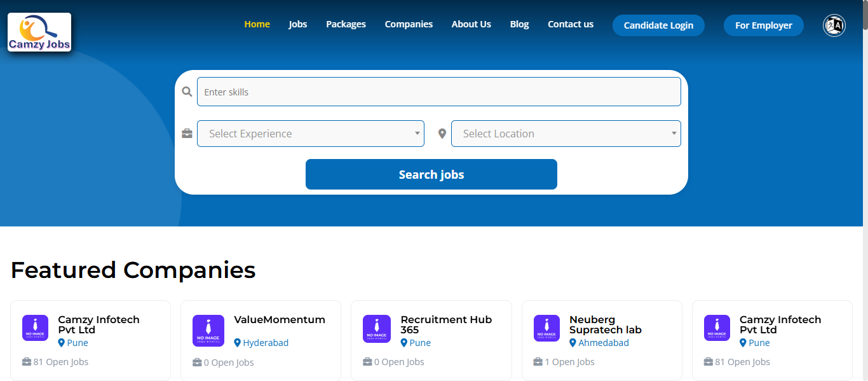Click briefcase icon in ValueMomentum card

click(x=197, y=363)
